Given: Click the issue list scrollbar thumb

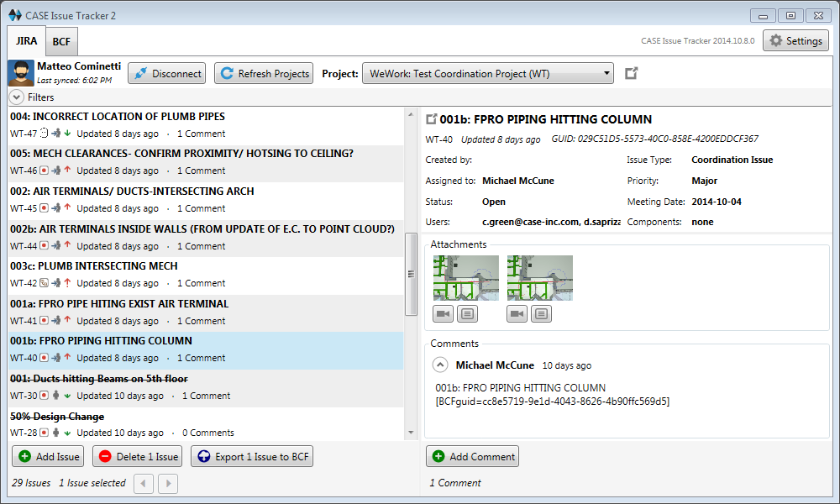Looking at the screenshot, I should [411, 274].
